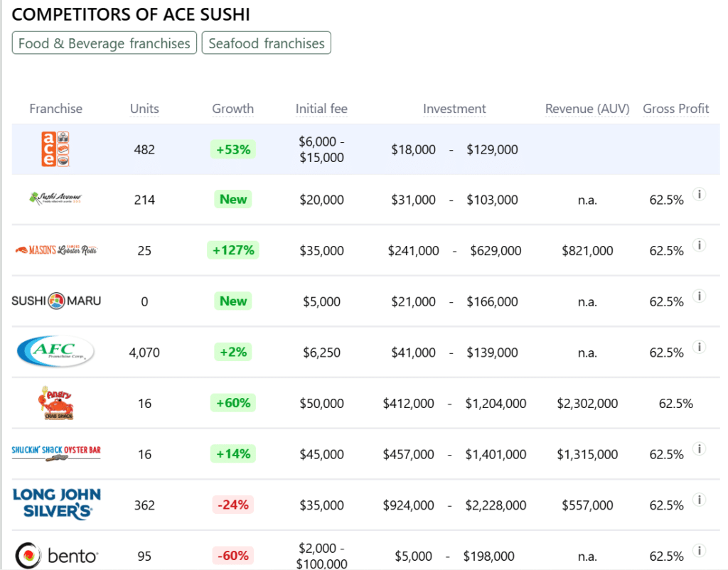728x570 pixels.
Task: Click the +2% growth badge
Action: 233,352
